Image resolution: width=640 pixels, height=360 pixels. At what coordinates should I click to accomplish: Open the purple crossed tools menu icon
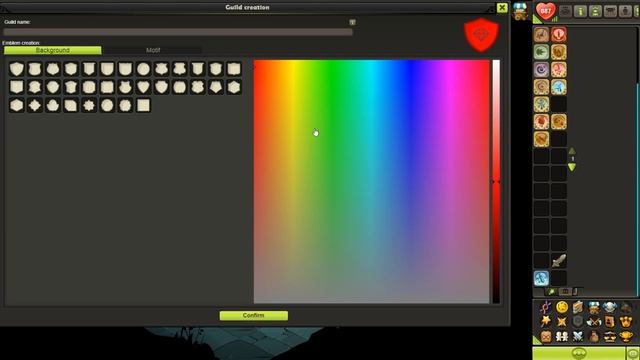click(546, 307)
